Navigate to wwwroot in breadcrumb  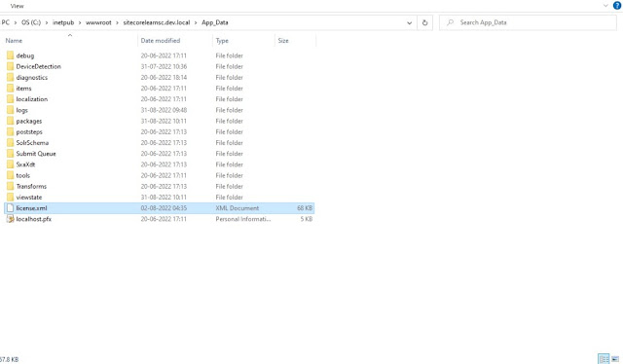click(x=98, y=22)
